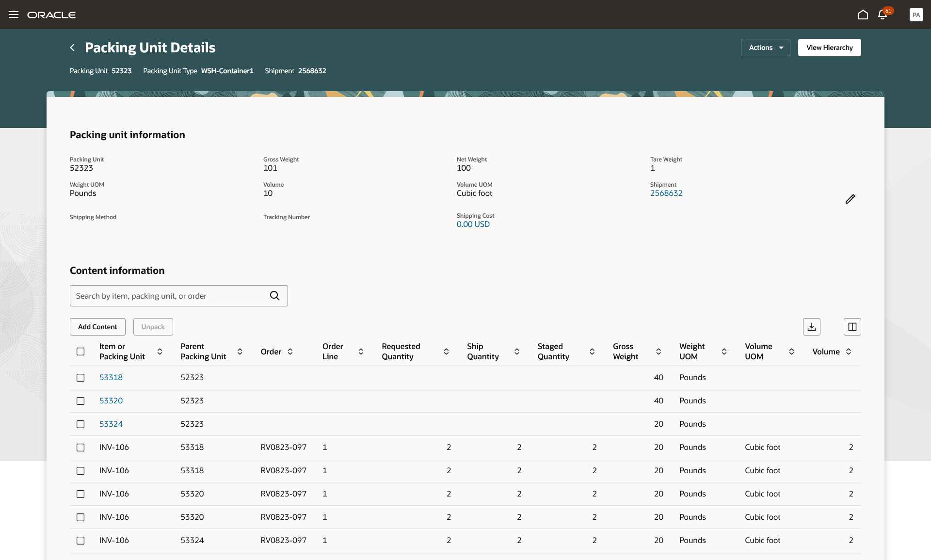Select the checkbox for row 53324
Image resolution: width=931 pixels, height=560 pixels.
(x=80, y=424)
